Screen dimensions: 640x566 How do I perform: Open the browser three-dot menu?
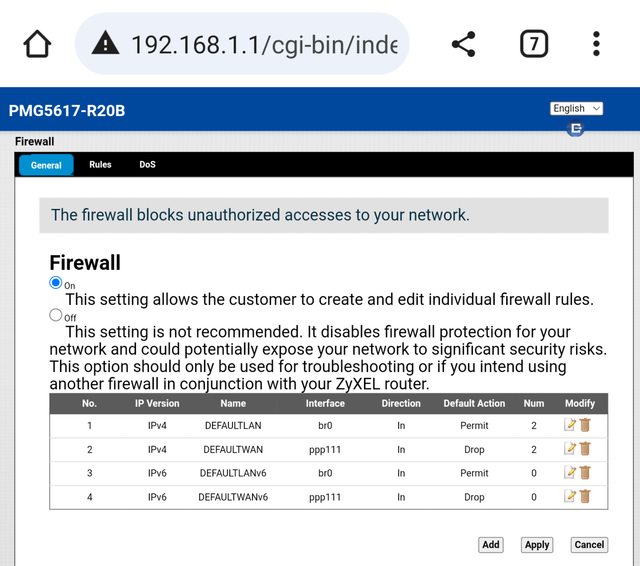[x=596, y=44]
